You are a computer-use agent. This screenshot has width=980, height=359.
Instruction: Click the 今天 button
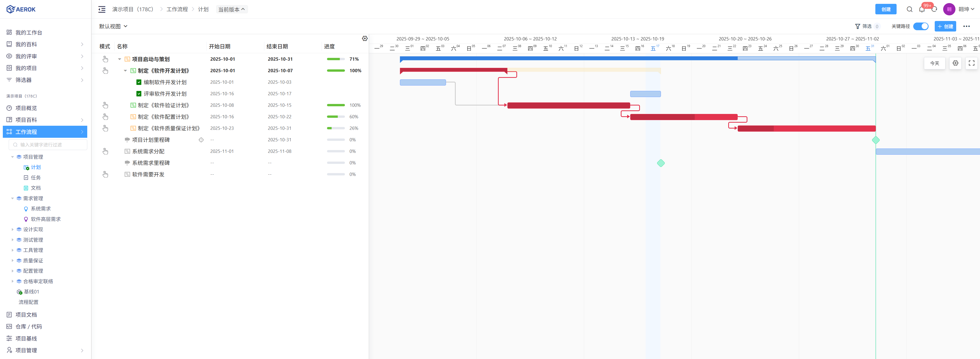click(934, 63)
